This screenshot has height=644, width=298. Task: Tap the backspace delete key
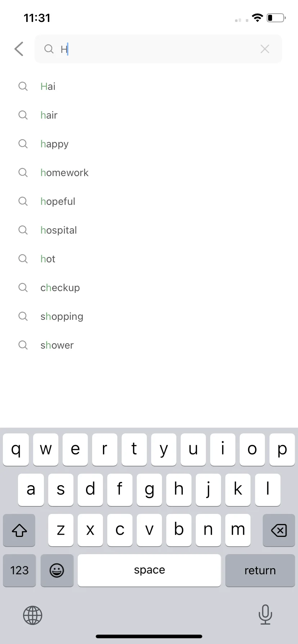point(279,530)
